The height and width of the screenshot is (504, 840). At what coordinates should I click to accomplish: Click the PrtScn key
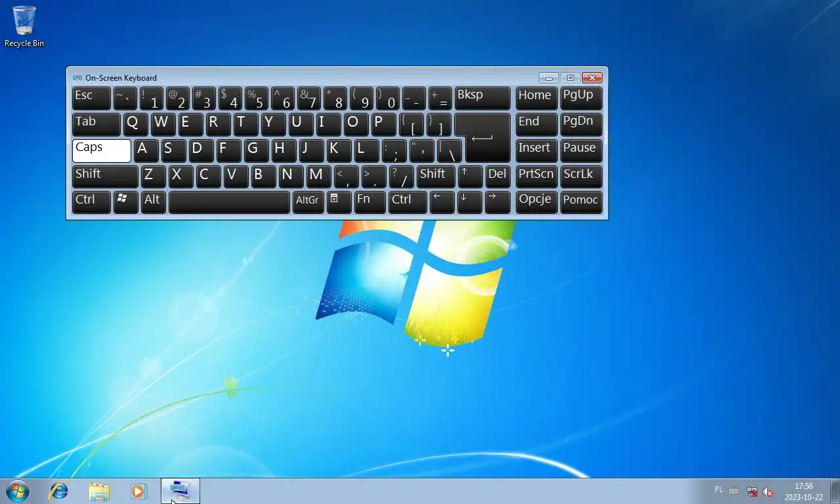click(536, 177)
